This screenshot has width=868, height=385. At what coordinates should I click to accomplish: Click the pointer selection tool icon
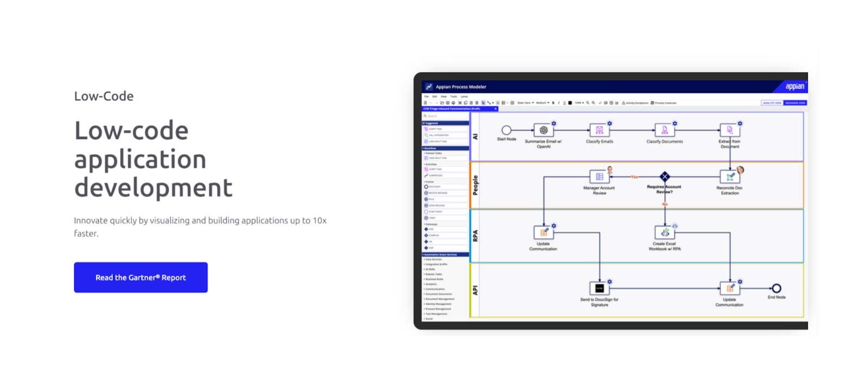coord(483,103)
